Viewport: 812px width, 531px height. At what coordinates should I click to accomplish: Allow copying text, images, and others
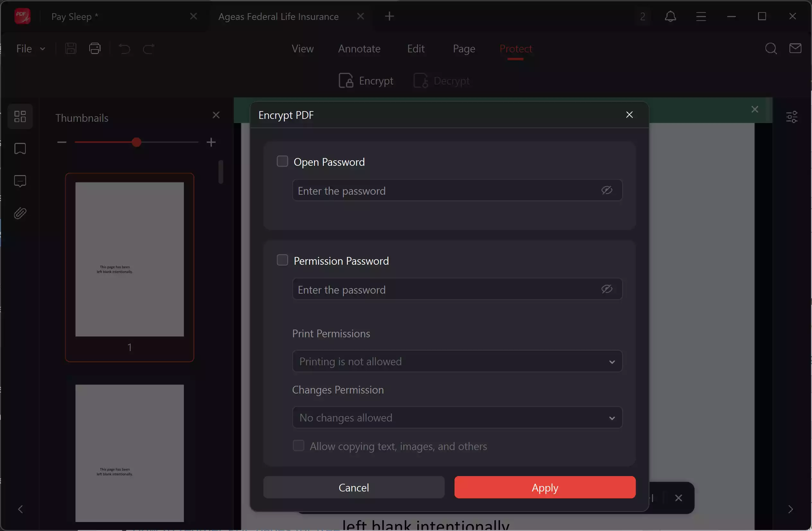(298, 446)
